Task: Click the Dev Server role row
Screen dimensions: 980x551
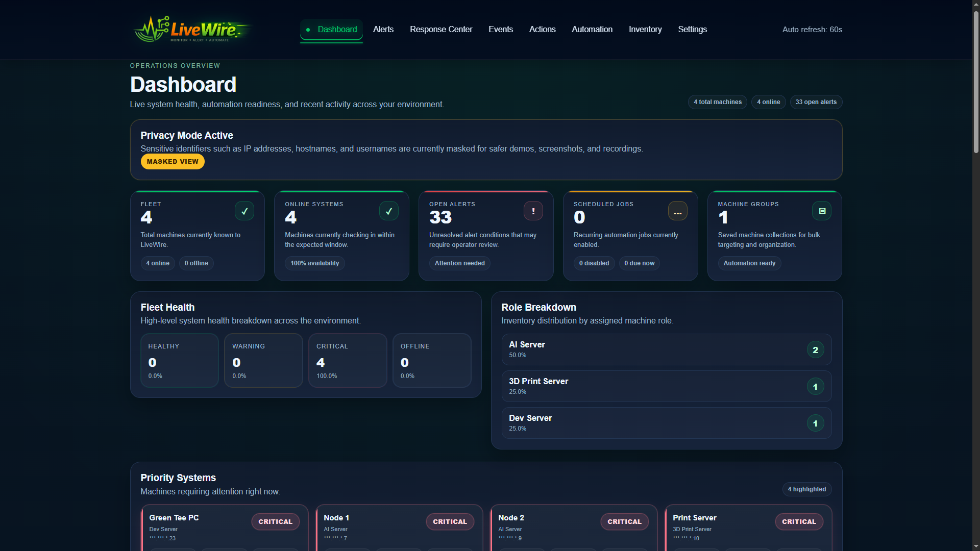Action: click(666, 423)
